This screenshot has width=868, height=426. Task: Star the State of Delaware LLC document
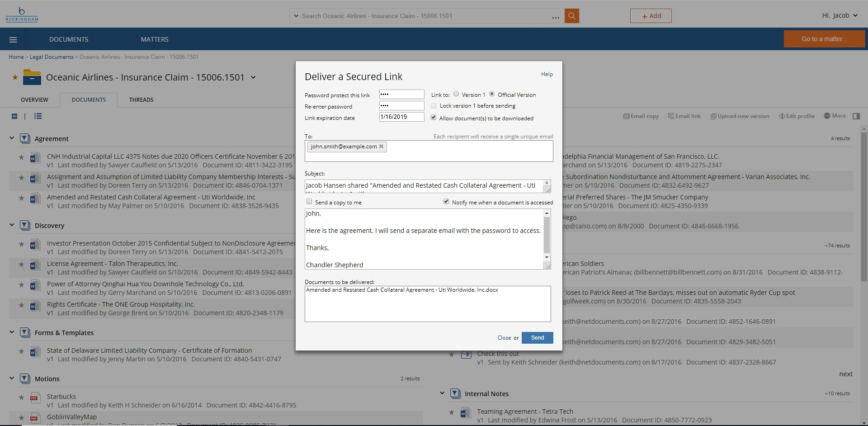coord(21,351)
